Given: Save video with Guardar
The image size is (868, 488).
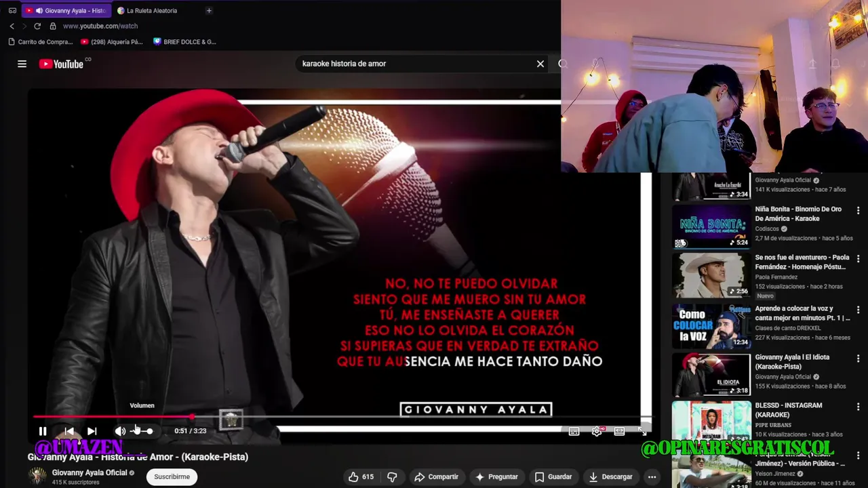Looking at the screenshot, I should [x=553, y=477].
